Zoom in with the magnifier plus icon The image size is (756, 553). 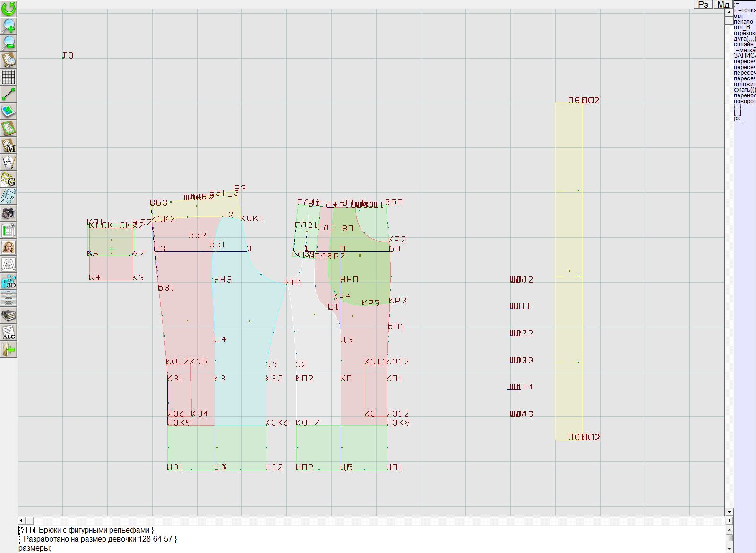(9, 26)
